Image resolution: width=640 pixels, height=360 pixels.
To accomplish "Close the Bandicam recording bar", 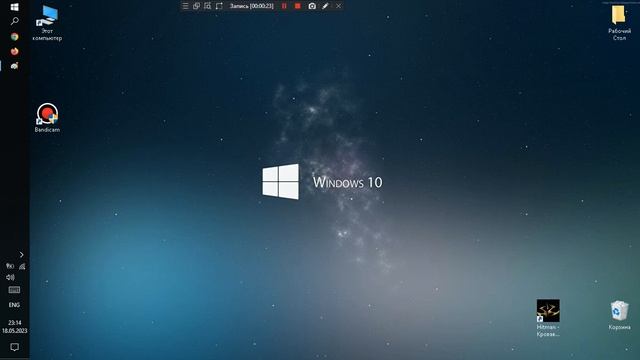I will (338, 6).
